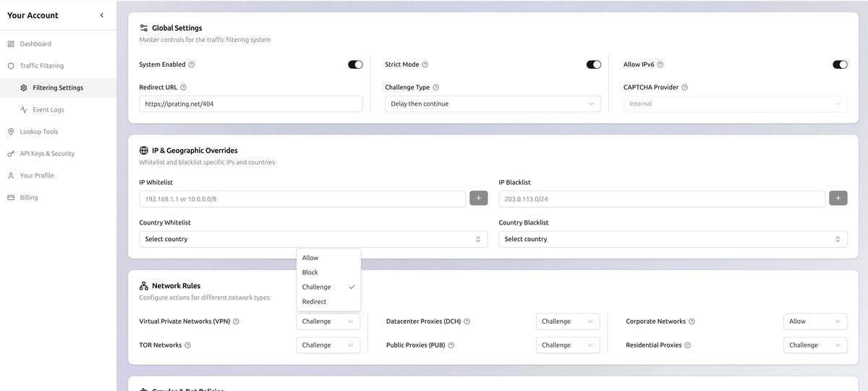
Task: Click the Challenge Type help icon
Action: pyautogui.click(x=435, y=88)
